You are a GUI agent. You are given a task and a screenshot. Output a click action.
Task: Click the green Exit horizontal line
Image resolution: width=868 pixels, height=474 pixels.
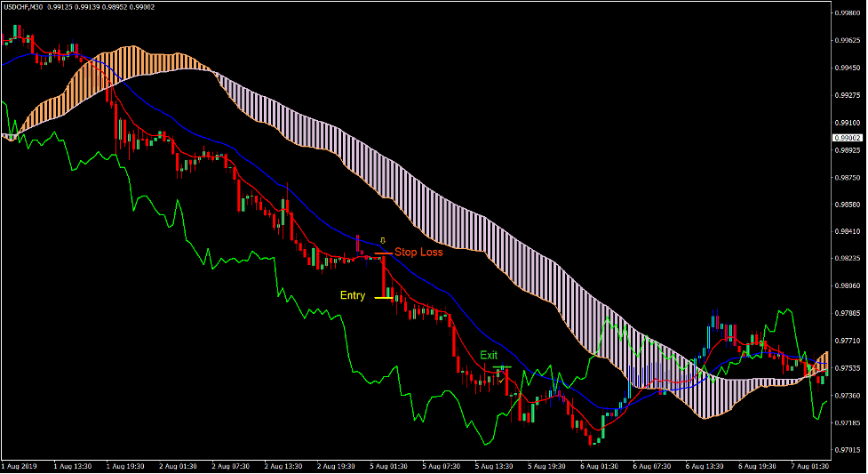tap(502, 367)
